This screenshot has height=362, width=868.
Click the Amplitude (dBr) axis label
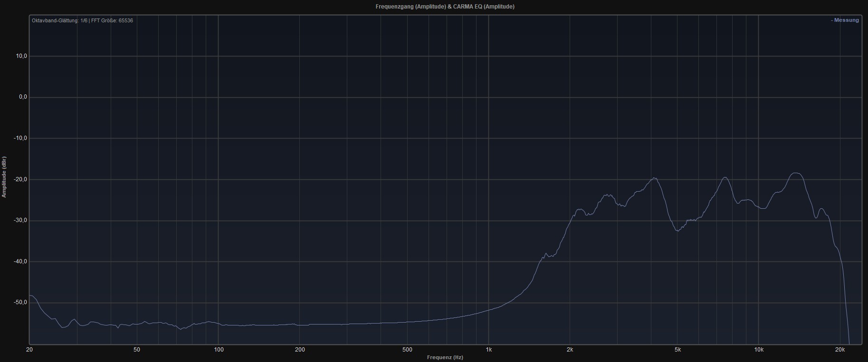4,176
